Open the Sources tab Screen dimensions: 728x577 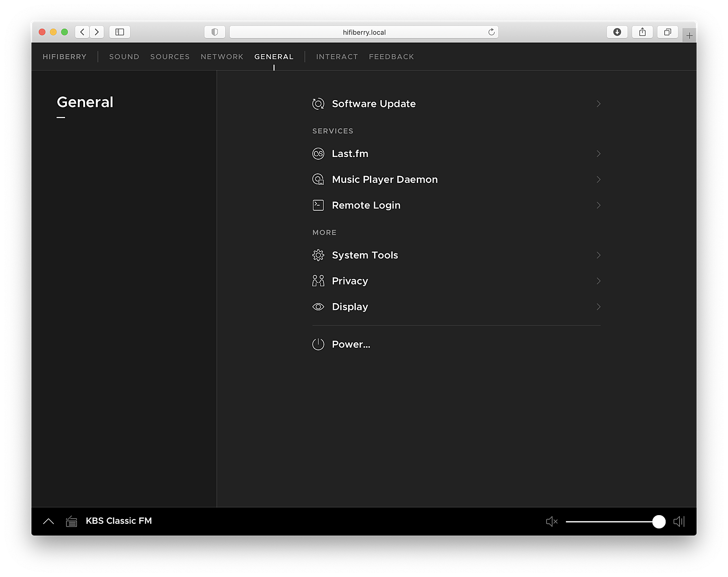pyautogui.click(x=170, y=57)
